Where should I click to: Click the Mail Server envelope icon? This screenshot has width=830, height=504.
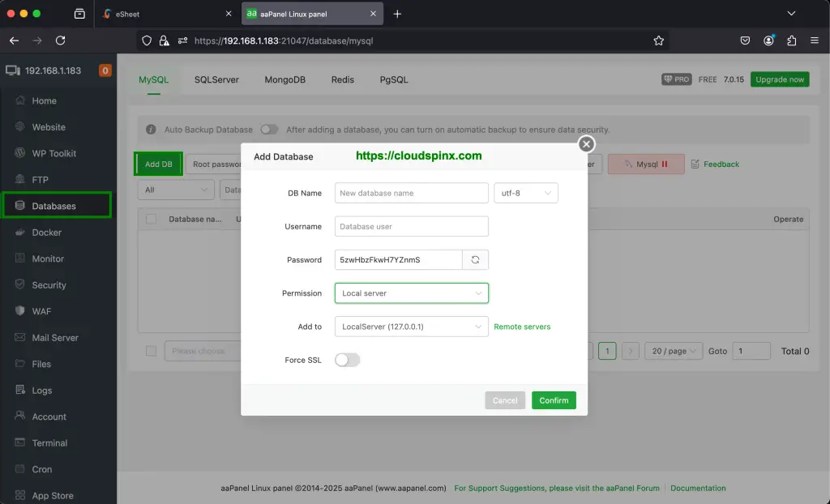point(20,338)
